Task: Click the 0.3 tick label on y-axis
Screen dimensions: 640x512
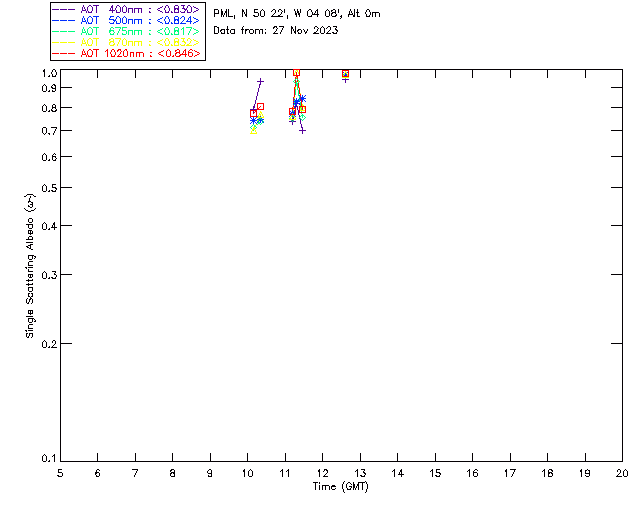Action: coord(49,275)
